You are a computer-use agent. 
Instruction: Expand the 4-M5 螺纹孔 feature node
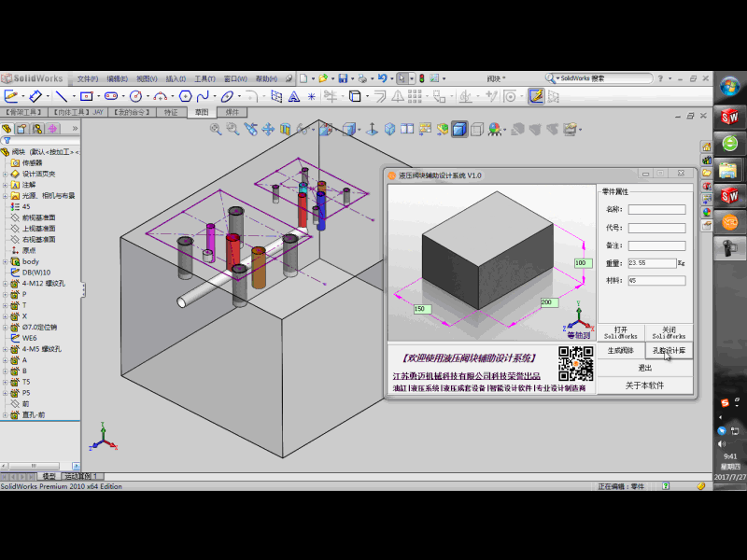coord(6,349)
